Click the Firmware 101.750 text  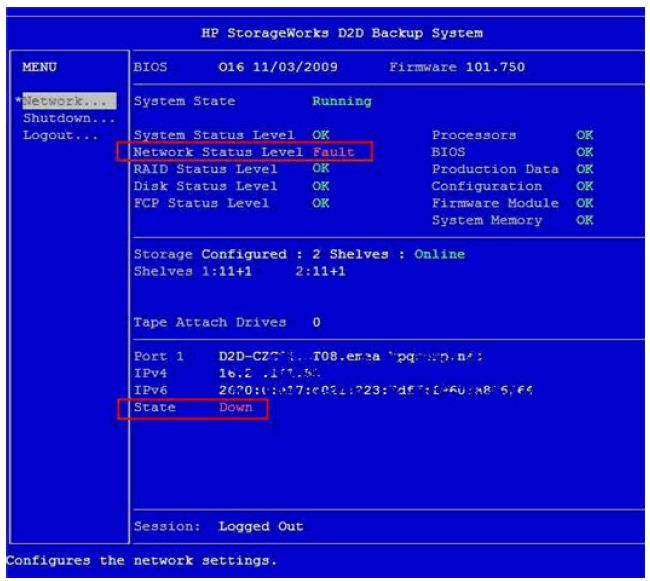[x=455, y=65]
